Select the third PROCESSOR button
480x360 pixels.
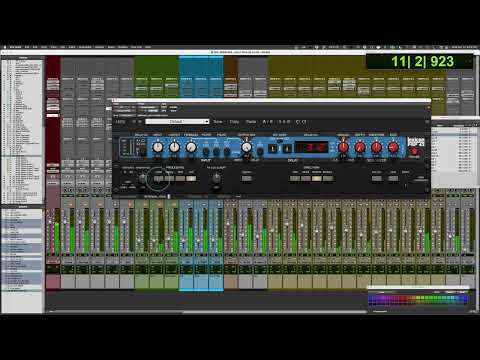coord(180,179)
